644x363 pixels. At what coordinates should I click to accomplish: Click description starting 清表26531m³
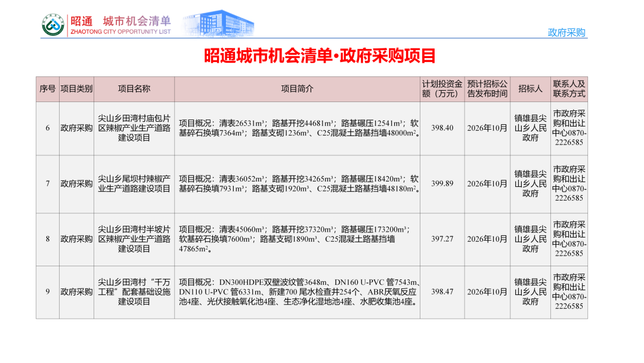click(299, 128)
